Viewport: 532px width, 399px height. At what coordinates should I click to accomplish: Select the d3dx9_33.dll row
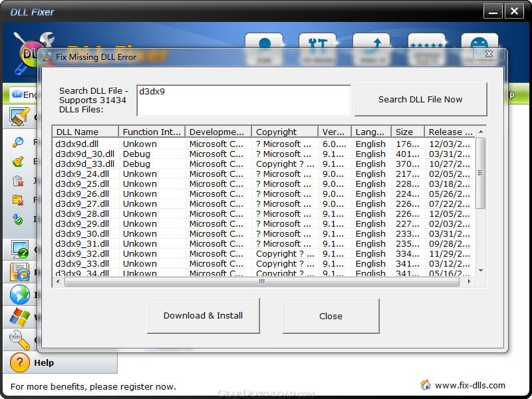pos(263,263)
